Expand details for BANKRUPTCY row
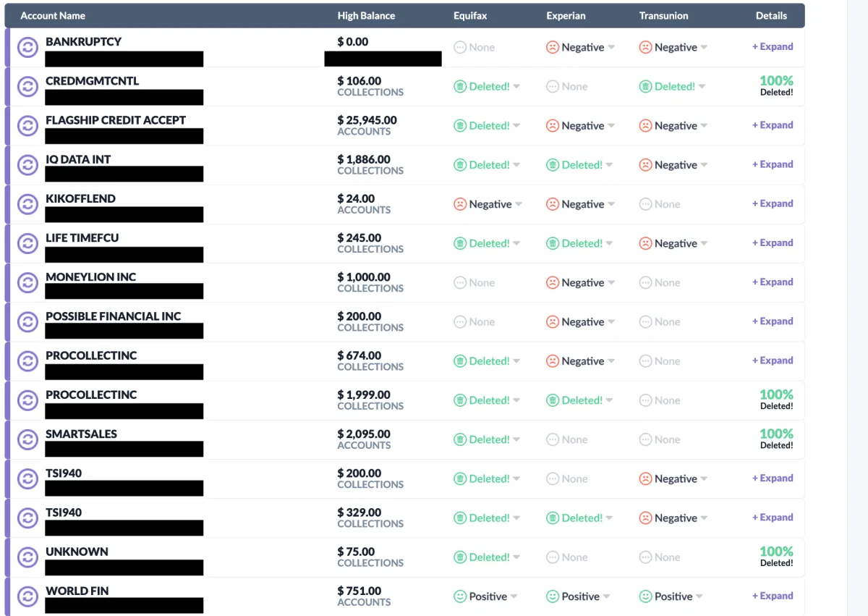Screen dimensions: 868x616 773,46
